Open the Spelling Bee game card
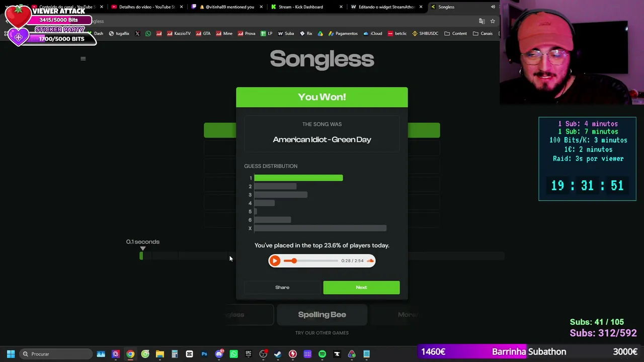644x362 pixels. coord(322,315)
